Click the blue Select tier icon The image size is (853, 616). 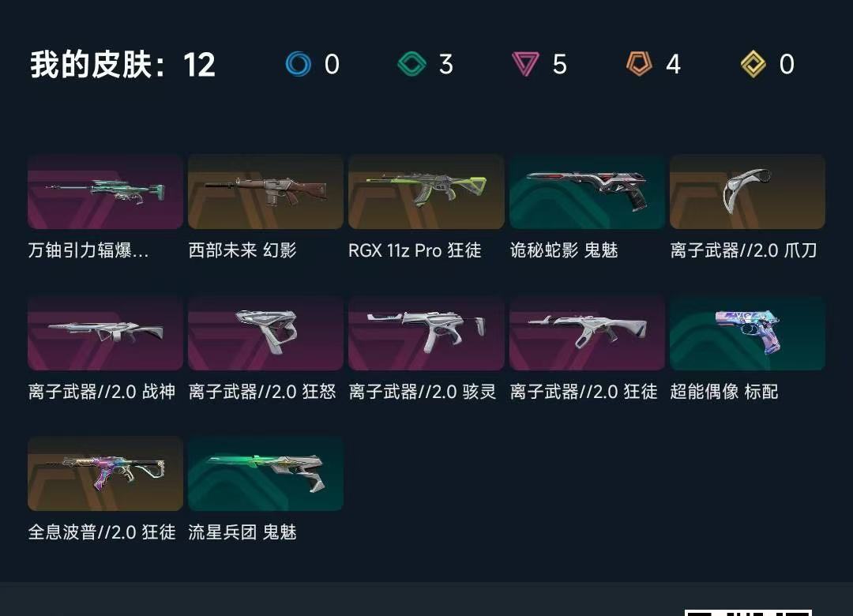click(298, 64)
